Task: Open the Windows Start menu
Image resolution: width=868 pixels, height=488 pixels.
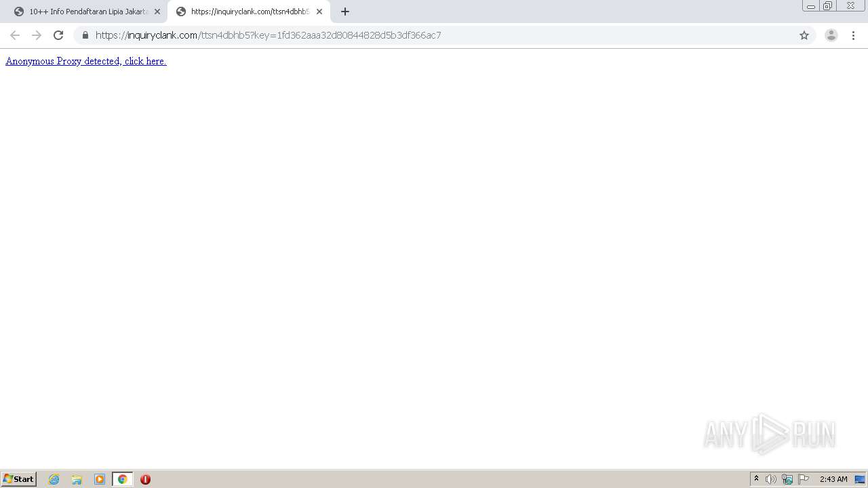Action: [19, 479]
